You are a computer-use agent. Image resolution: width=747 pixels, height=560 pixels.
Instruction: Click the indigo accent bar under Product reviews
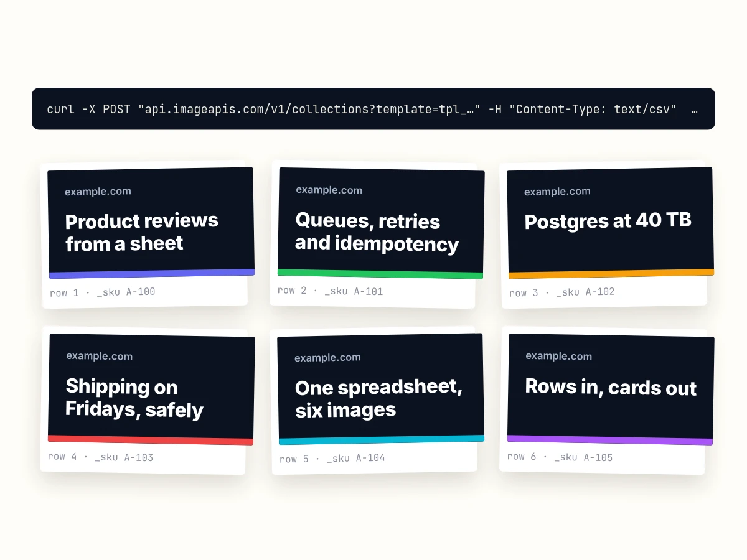[x=152, y=273]
